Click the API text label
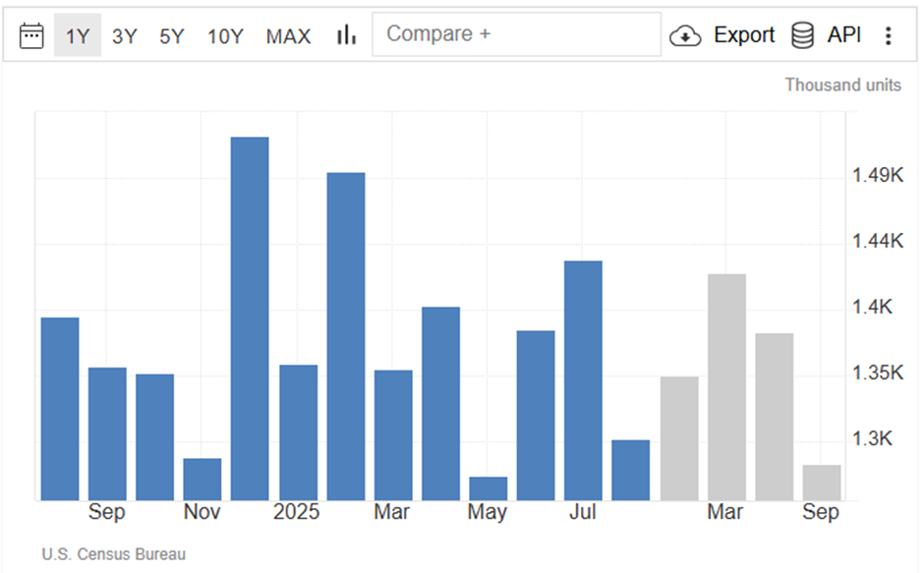Screen dimensions: 924x573 pos(844,35)
